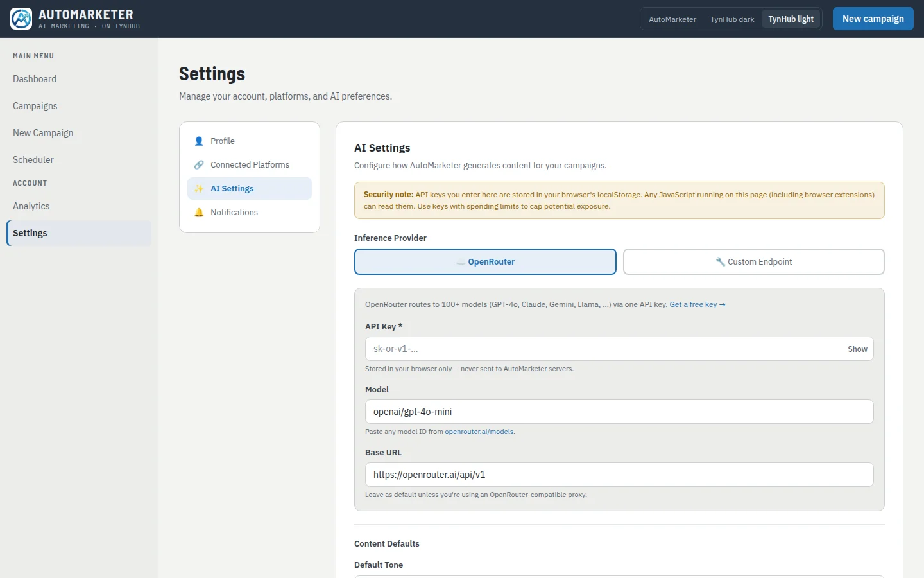Click the 'Stored in your browser only' note
Image resolution: width=924 pixels, height=578 pixels.
(x=469, y=369)
